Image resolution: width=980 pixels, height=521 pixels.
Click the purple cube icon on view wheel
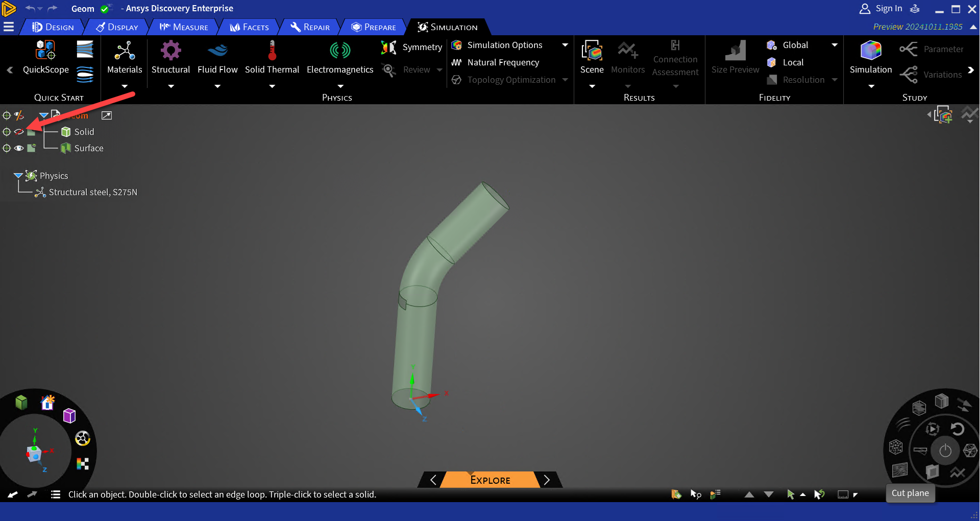(69, 416)
